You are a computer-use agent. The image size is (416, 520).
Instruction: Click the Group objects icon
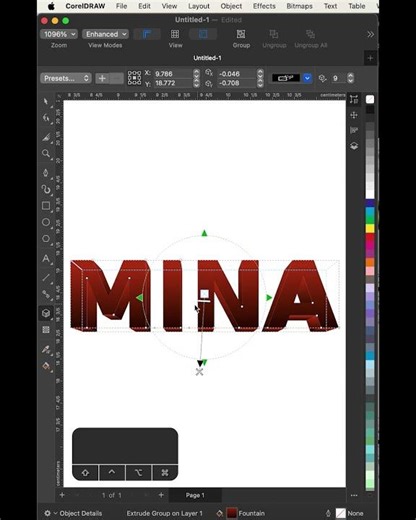click(241, 34)
